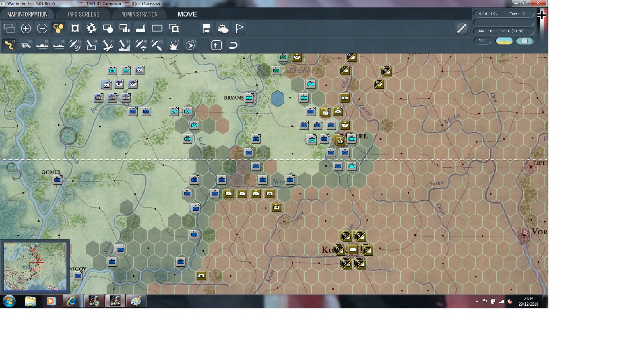Click the rectangle-with-frame toolbar icon
This screenshot has height=362, width=644.
[174, 28]
